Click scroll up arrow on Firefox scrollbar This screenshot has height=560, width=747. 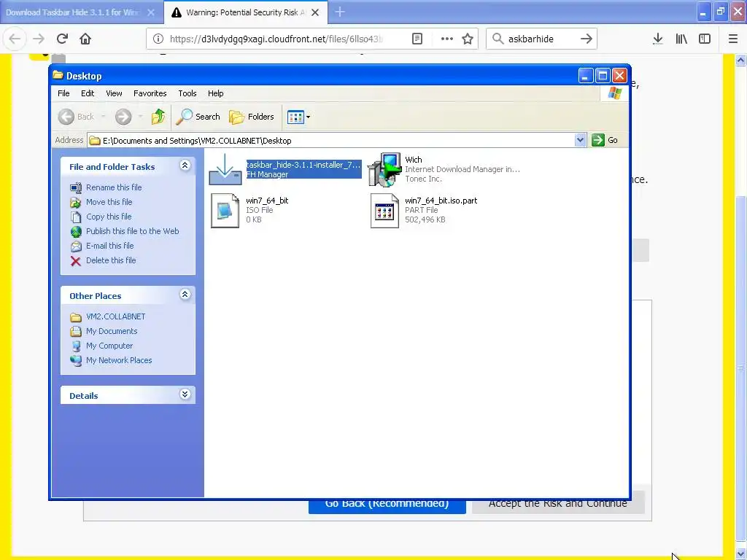741,60
